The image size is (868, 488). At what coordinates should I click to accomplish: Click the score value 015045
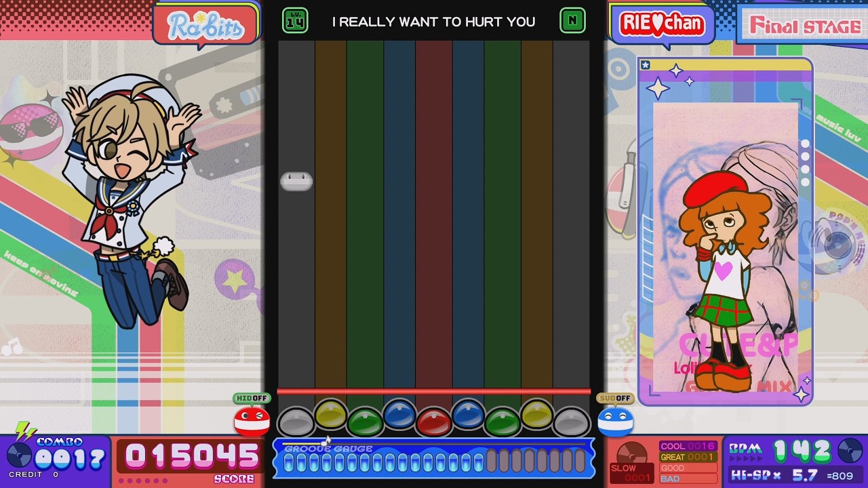192,455
